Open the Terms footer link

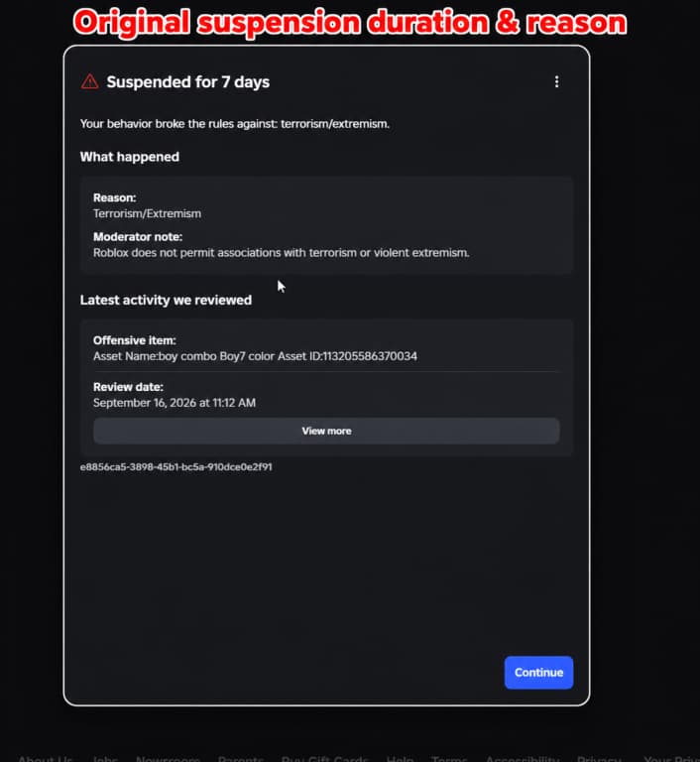tap(449, 758)
